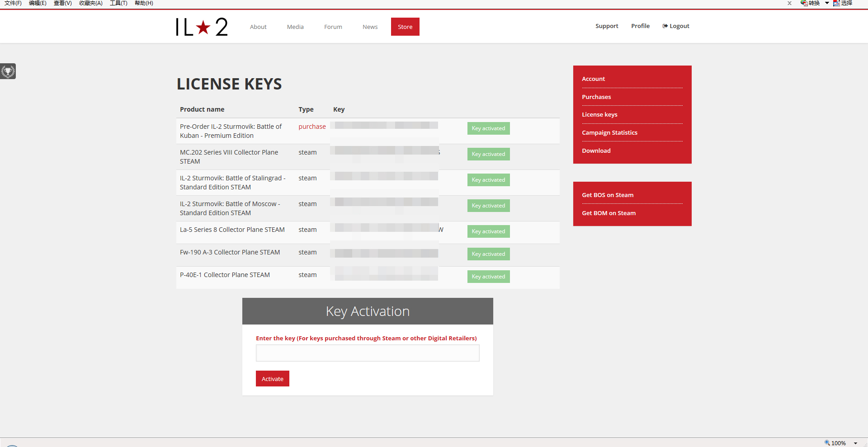Click the 'Enter the key' instruction label
This screenshot has width=868, height=447.
coord(366,338)
